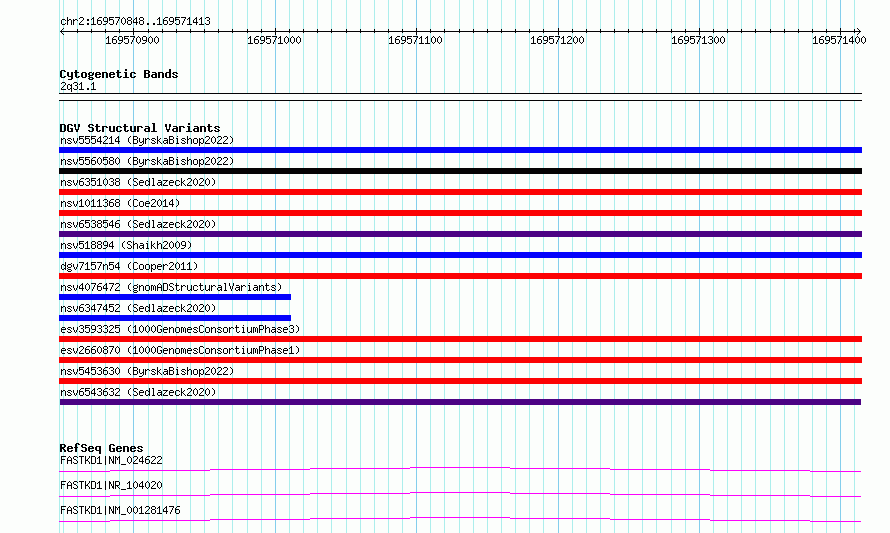Click ruler position 169571400
Screen dimensions: 890x533
(839, 40)
